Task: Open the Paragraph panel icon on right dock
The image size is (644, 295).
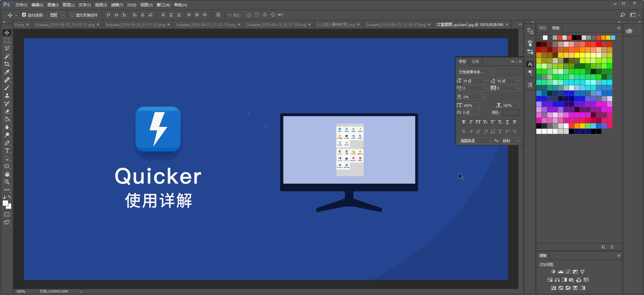Action: (530, 73)
